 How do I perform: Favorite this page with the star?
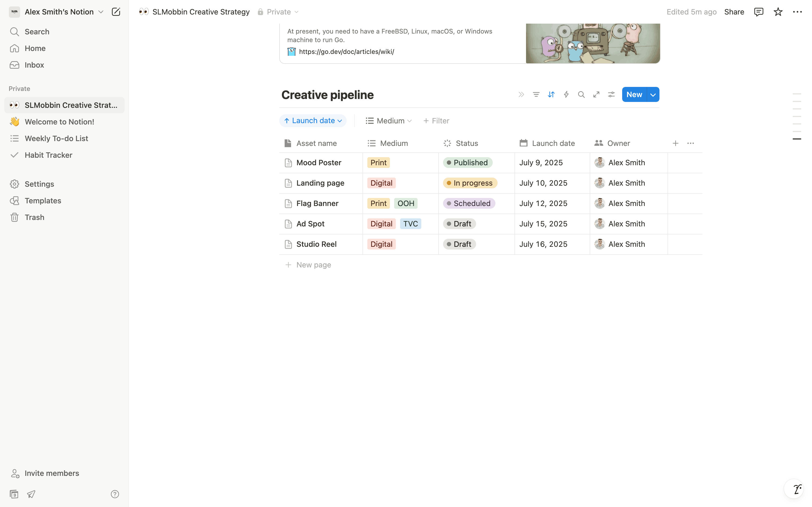[778, 12]
